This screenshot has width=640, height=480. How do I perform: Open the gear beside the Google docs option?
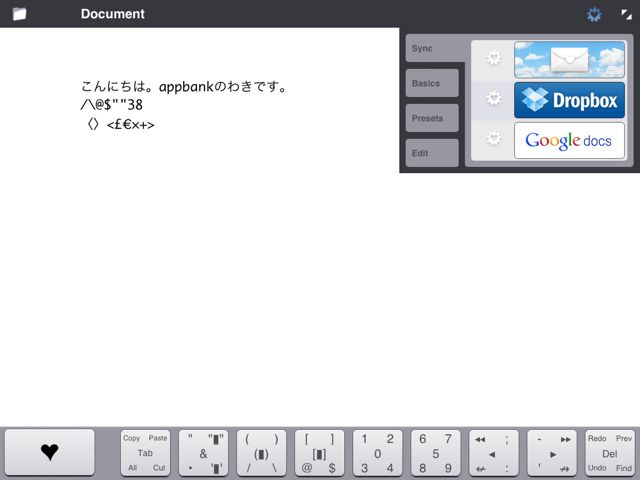(x=494, y=139)
